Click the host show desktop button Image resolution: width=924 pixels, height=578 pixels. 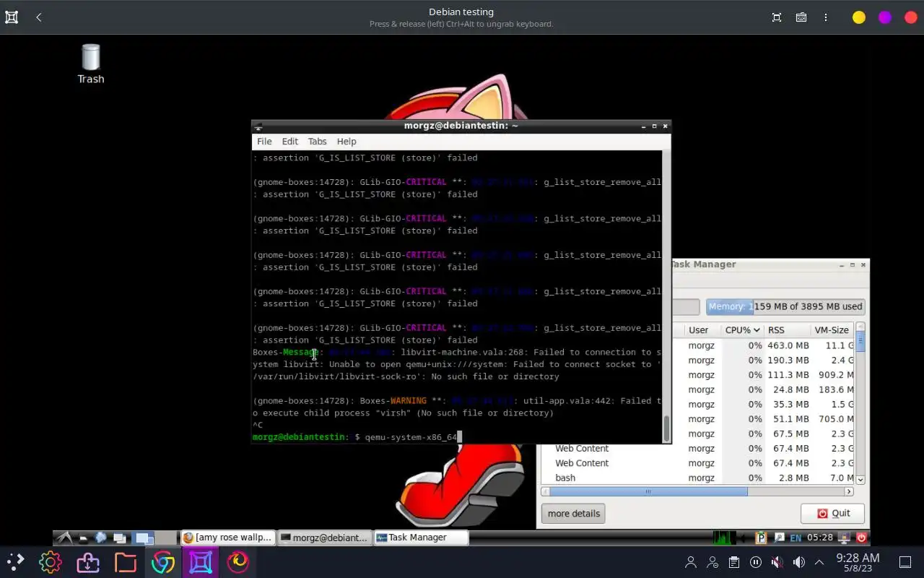coord(905,562)
